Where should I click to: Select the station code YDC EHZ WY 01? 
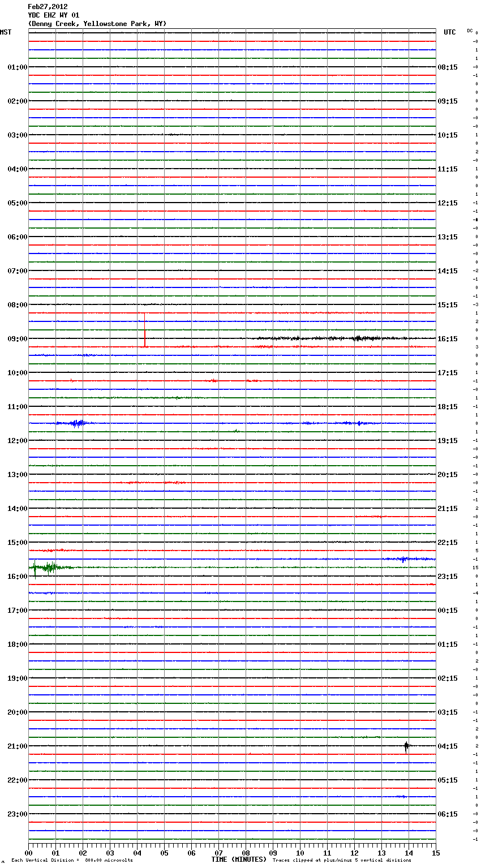click(x=54, y=15)
